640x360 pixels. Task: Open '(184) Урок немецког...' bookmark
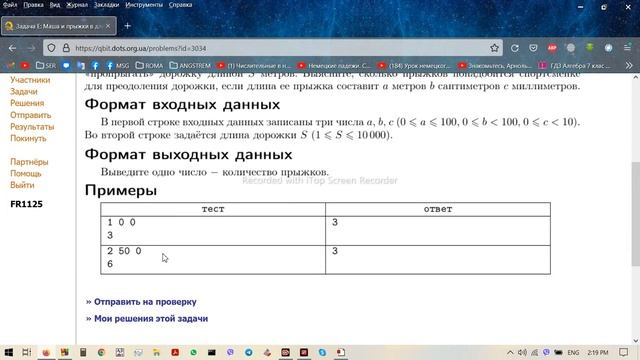point(414,65)
